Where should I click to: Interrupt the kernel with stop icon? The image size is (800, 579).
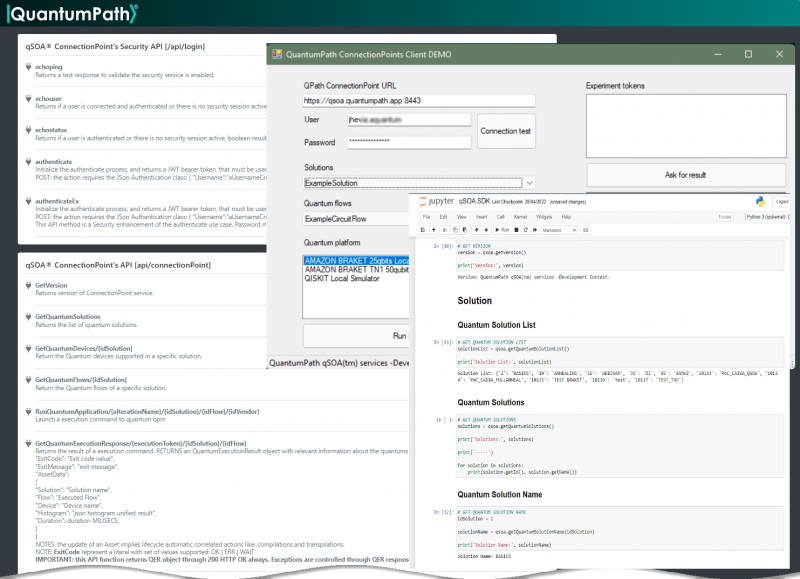516,230
